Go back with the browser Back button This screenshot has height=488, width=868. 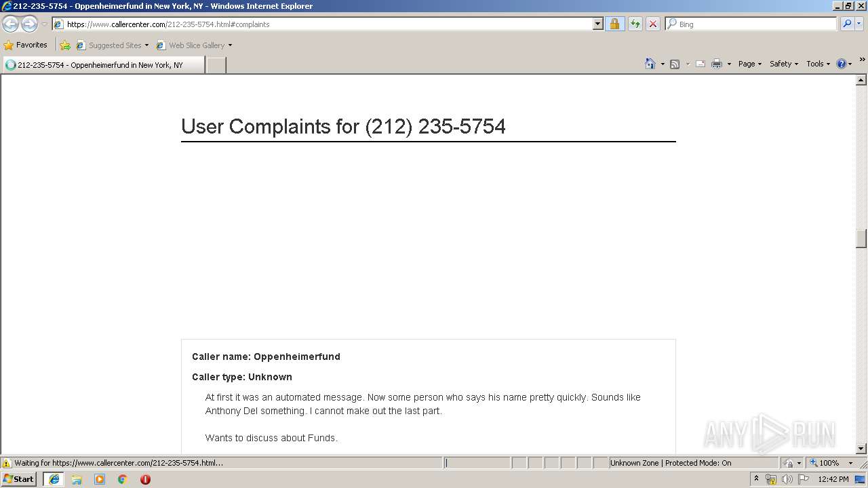10,24
